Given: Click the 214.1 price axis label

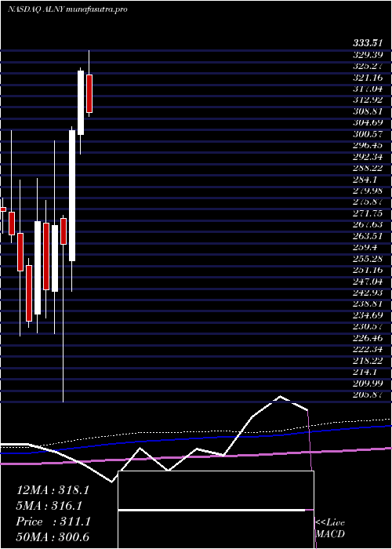Looking at the screenshot, I should [365, 372].
